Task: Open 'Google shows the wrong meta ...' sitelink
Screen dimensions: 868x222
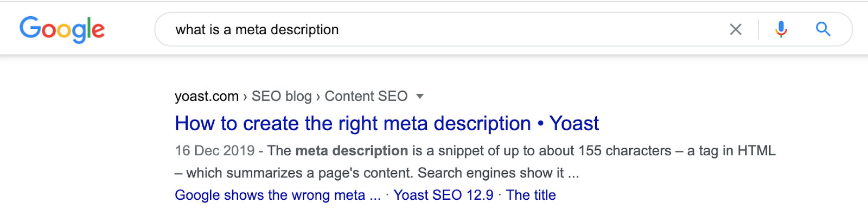Action: 278,195
